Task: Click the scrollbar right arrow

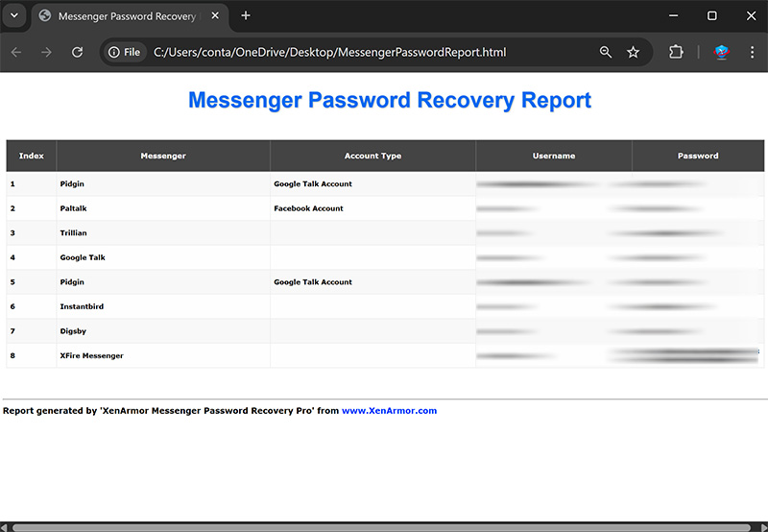Action: click(x=762, y=527)
